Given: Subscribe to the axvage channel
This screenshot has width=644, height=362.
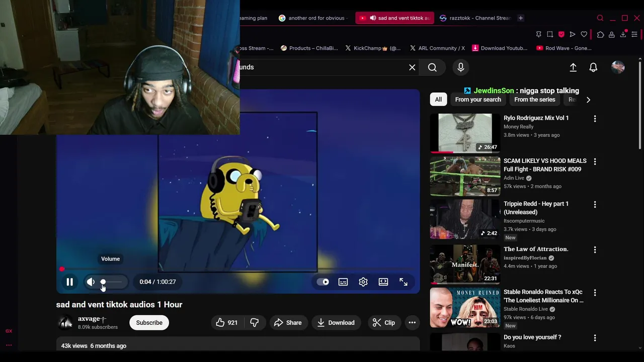Looking at the screenshot, I should pos(149,323).
